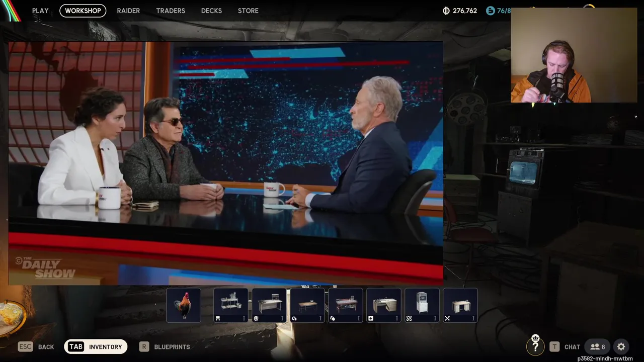Open the help question mark icon
This screenshot has width=644, height=362.
coord(535,346)
